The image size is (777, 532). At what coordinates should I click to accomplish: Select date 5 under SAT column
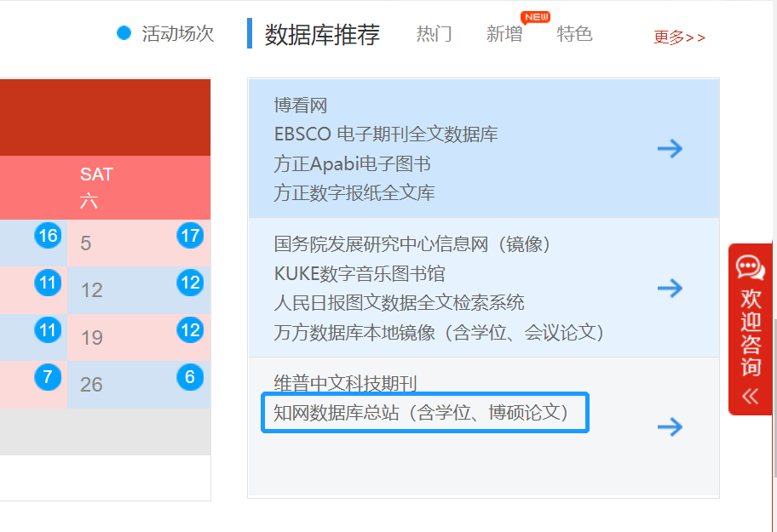pyautogui.click(x=86, y=243)
